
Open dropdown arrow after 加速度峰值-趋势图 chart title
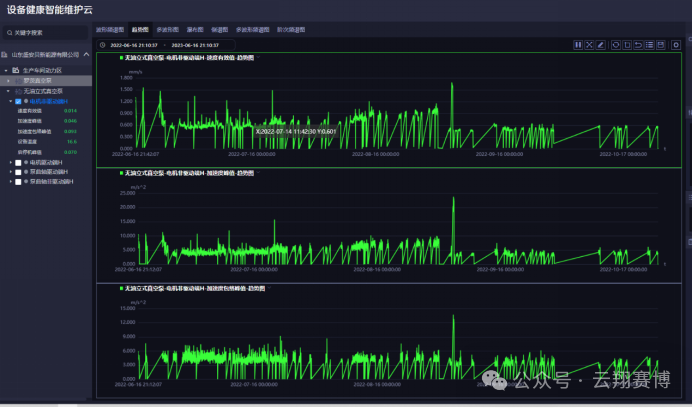(x=259, y=173)
